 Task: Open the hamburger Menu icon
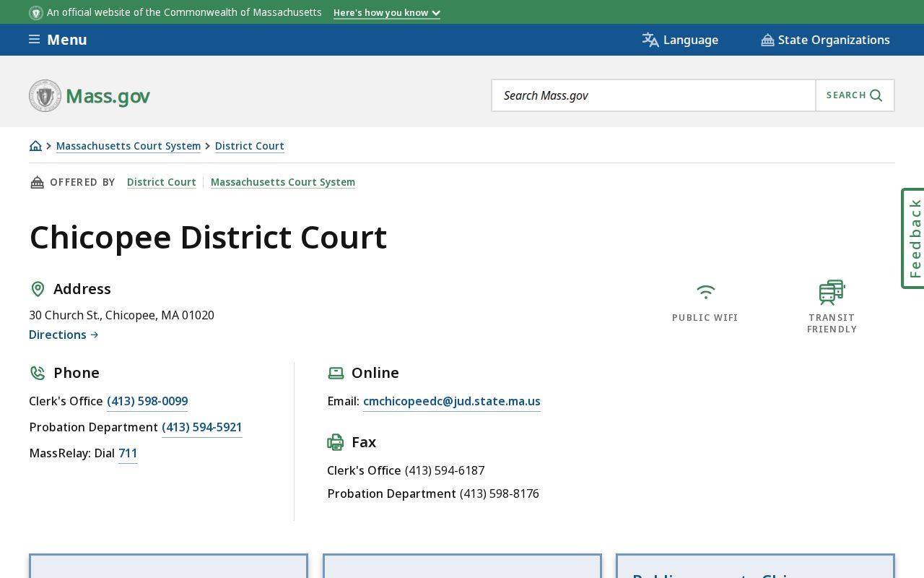coord(34,40)
